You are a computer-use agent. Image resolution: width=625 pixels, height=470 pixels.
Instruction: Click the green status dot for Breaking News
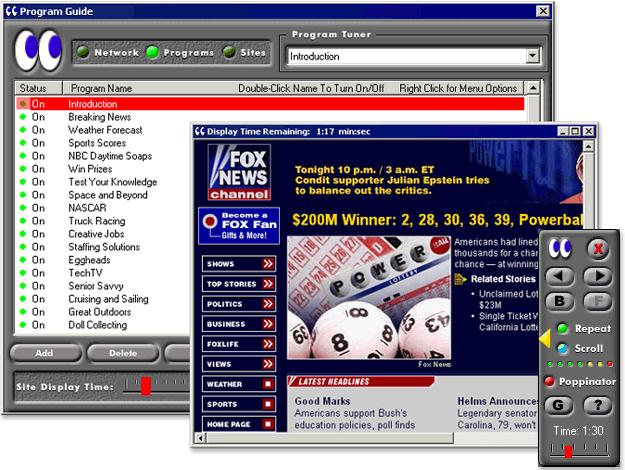[x=23, y=117]
